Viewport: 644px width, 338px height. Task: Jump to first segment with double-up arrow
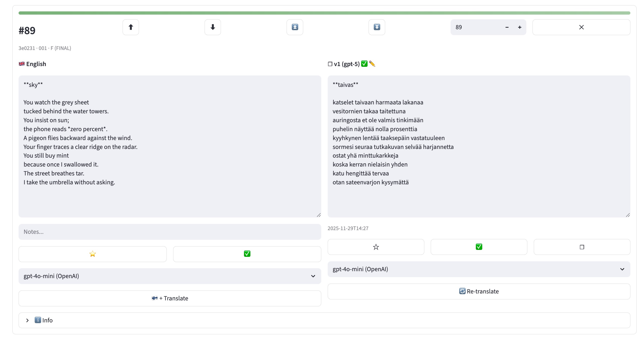click(295, 27)
